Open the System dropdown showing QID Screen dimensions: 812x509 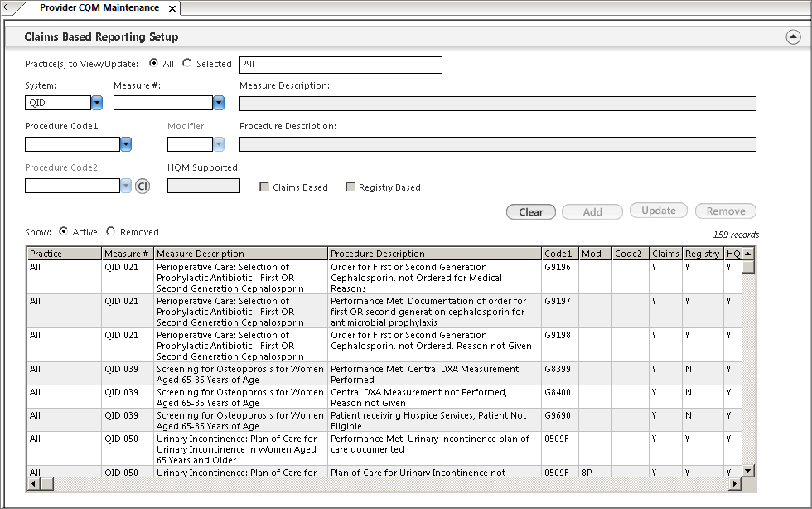click(97, 103)
